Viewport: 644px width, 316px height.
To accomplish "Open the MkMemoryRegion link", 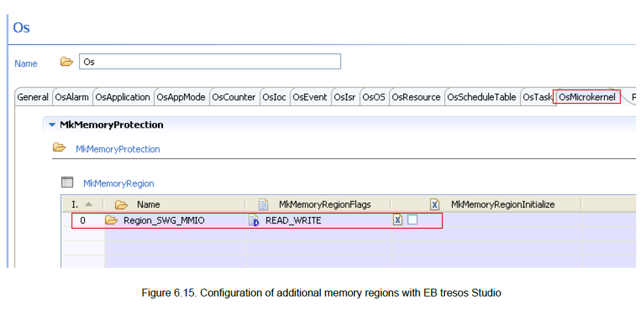I will pyautogui.click(x=119, y=184).
